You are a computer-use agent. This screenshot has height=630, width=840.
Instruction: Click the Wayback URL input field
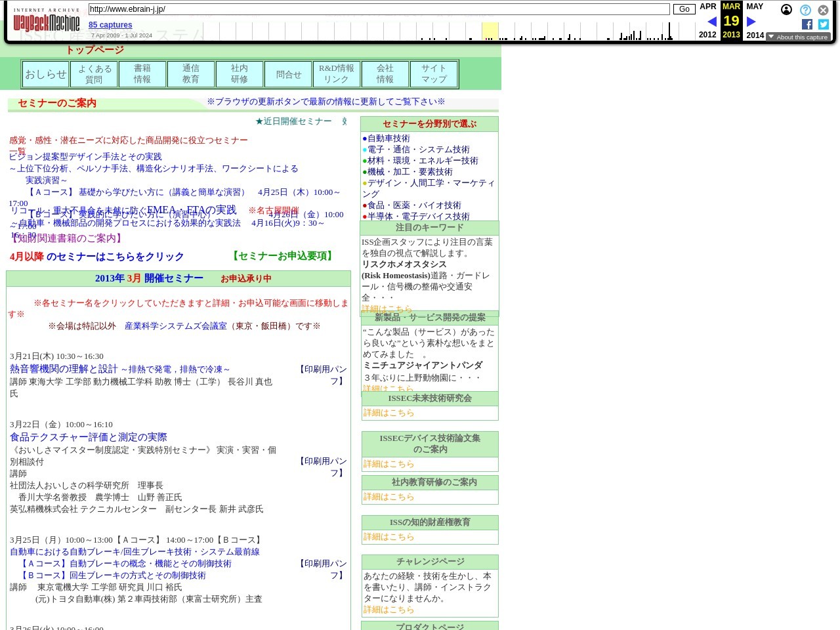point(379,9)
